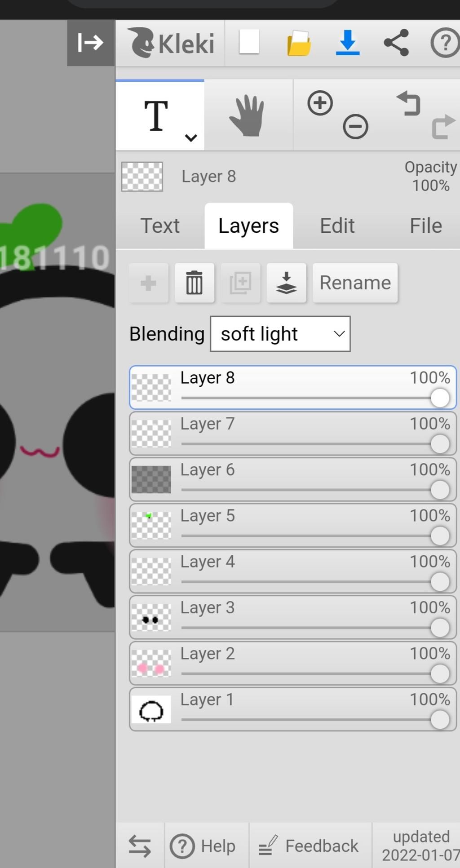Open the import folder icon
The image size is (460, 868).
[x=299, y=43]
